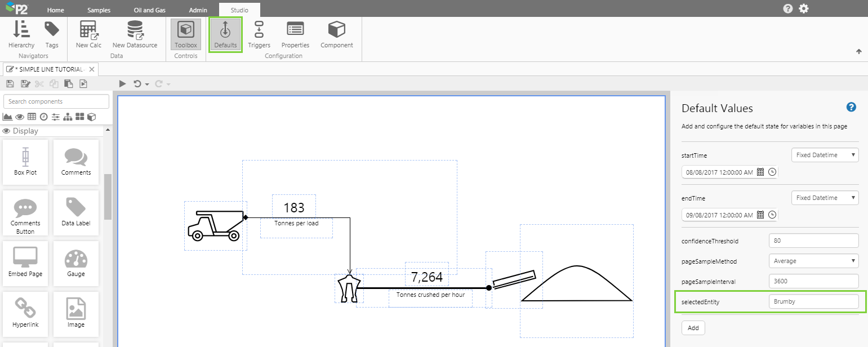This screenshot has width=868, height=347.
Task: Open the Triggers configuration
Action: (259, 34)
